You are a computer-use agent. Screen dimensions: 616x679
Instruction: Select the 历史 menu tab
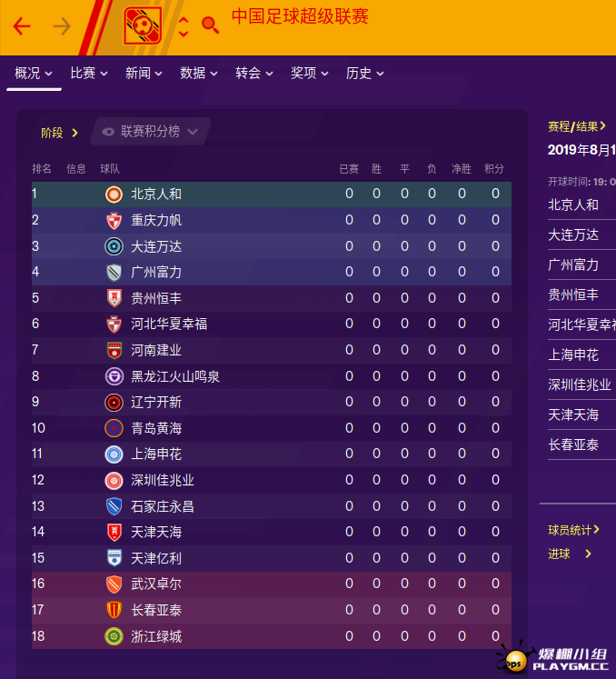364,74
